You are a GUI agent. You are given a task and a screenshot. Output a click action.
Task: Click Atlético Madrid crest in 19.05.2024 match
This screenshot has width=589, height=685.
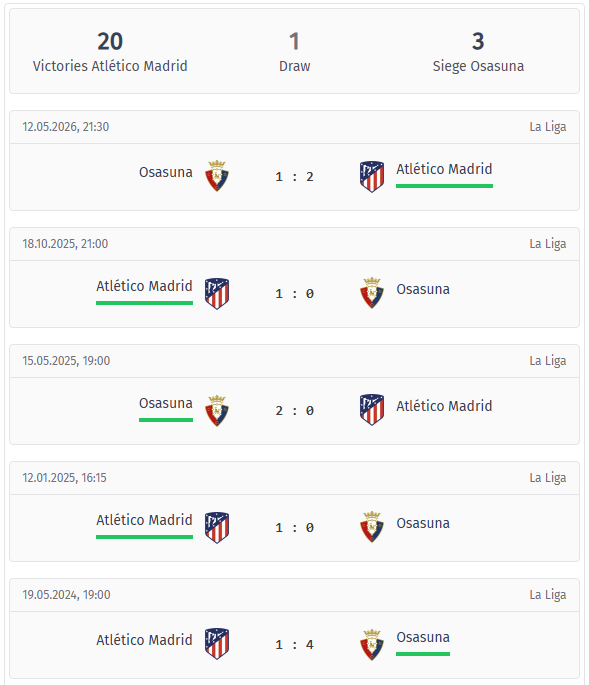(x=217, y=644)
